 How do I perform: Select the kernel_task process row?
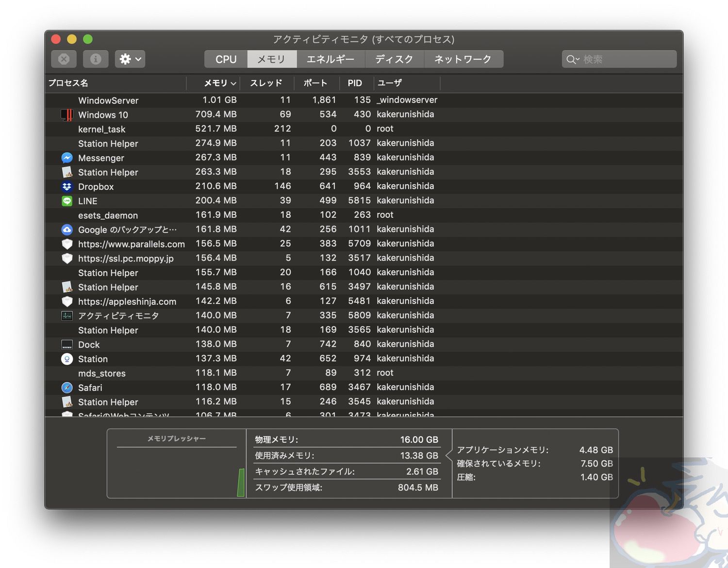(364, 129)
